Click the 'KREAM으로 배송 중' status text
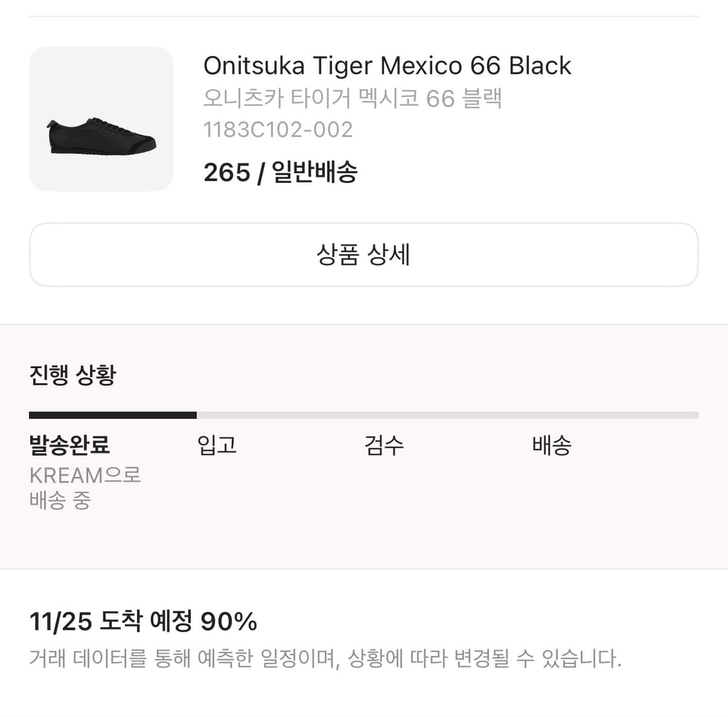Screen dimensions: 728x717 click(85, 488)
